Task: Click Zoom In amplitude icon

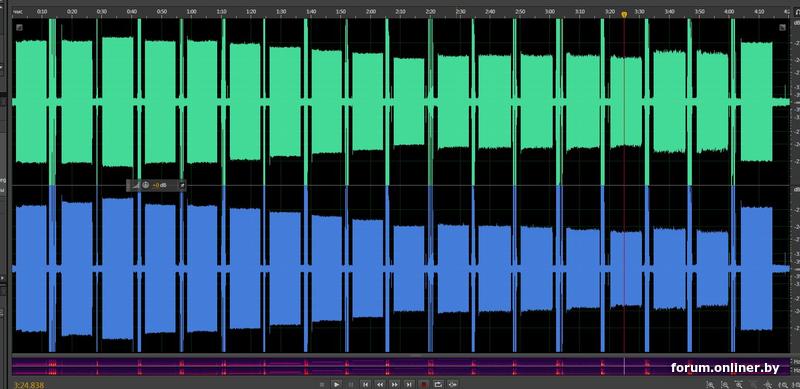Action: point(710,384)
